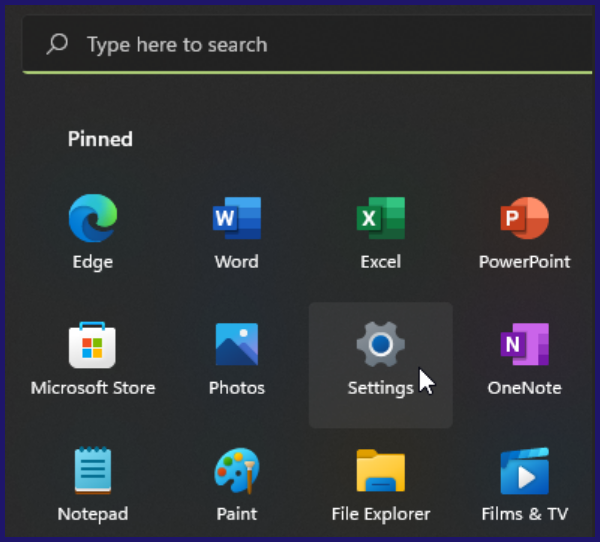
Task: Click the magnifier icon in search bar
Action: click(x=57, y=44)
